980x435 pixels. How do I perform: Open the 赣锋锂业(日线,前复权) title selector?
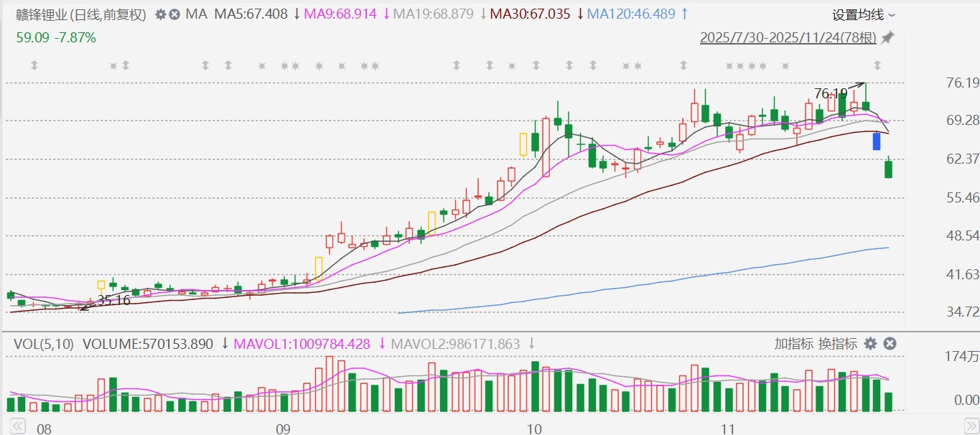[82, 14]
